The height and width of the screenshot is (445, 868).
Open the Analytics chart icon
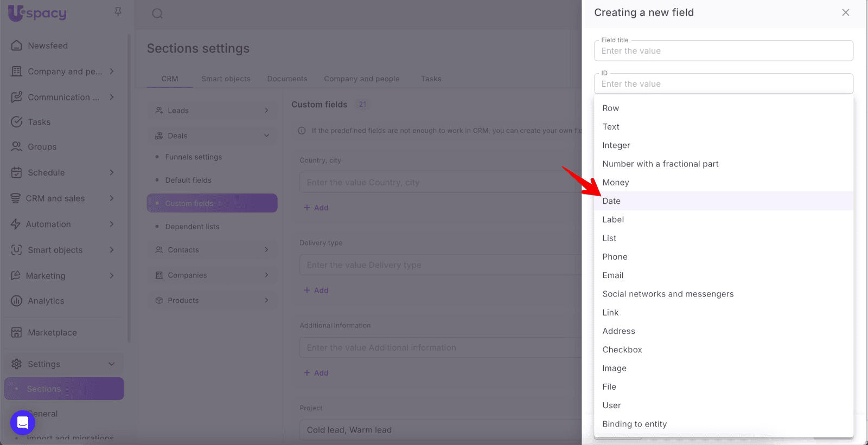tap(17, 301)
